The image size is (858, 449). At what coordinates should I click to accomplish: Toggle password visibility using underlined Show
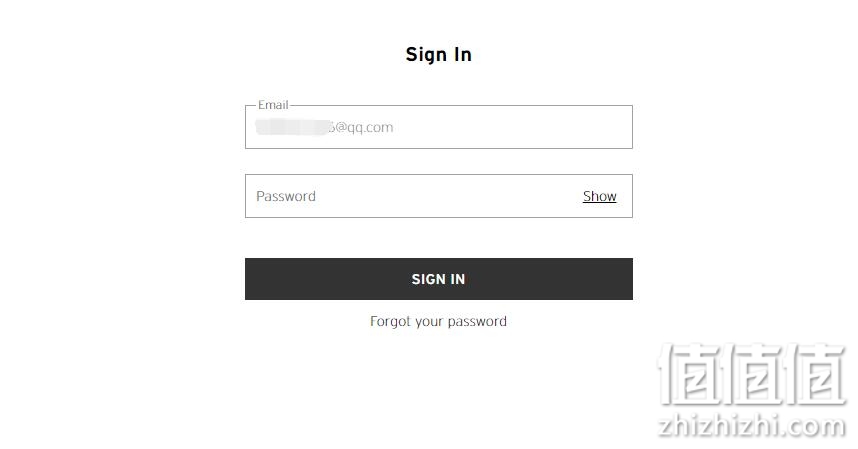tap(599, 196)
